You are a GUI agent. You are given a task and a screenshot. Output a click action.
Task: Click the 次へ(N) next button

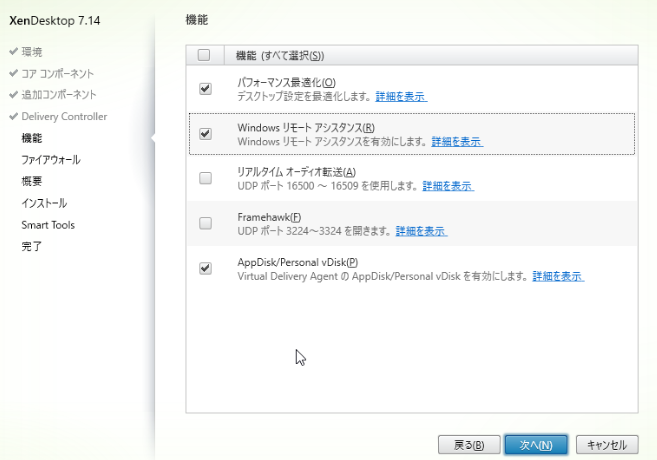coord(536,445)
